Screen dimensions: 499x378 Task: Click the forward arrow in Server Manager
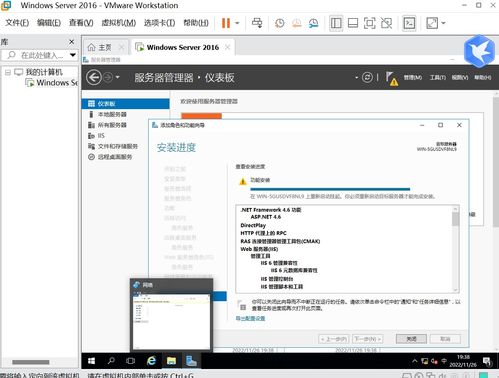coord(108,77)
